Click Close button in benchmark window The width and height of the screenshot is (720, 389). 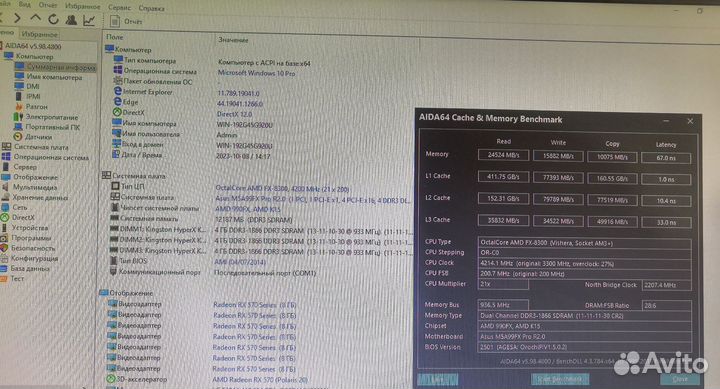coord(680,379)
